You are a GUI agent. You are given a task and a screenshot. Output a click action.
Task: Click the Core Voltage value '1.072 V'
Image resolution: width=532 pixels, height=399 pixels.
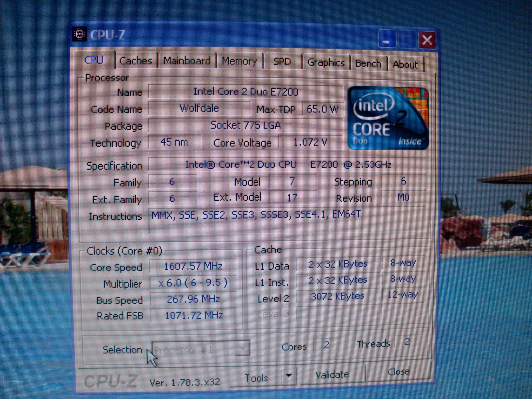(310, 142)
